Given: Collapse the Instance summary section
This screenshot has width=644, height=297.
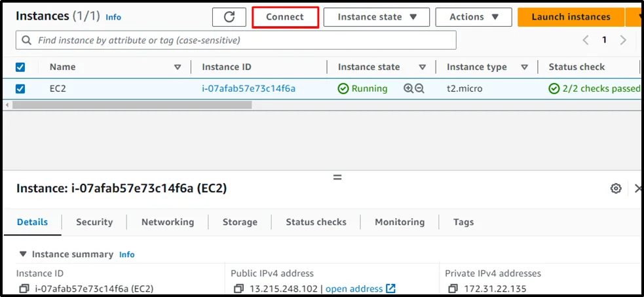Looking at the screenshot, I should click(24, 254).
